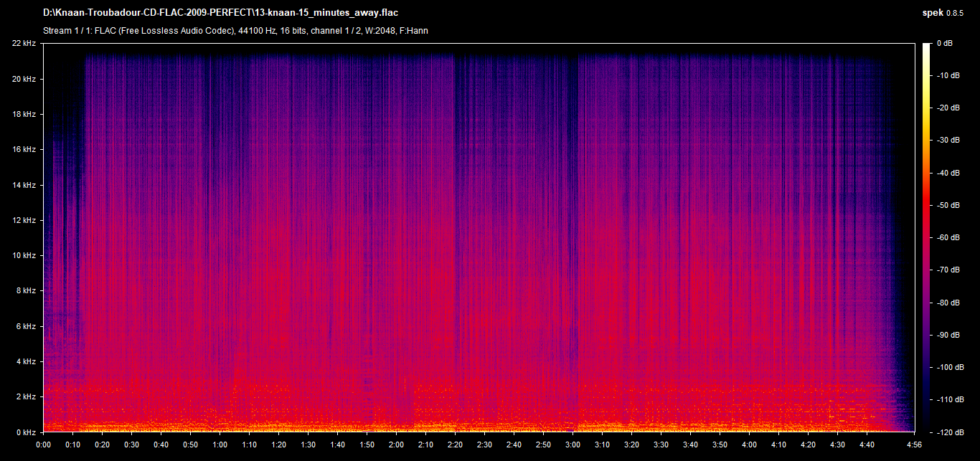Click the white top of color scale bar
The width and height of the screenshot is (980, 461).
pyautogui.click(x=927, y=47)
